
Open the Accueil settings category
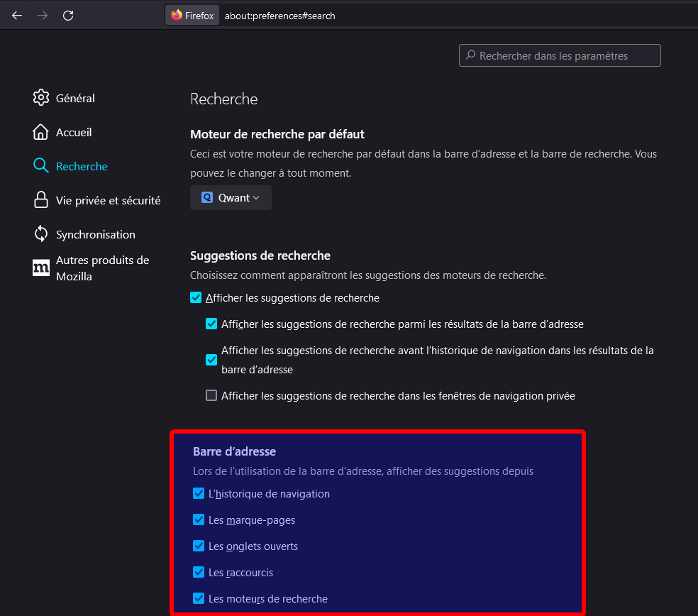click(74, 132)
